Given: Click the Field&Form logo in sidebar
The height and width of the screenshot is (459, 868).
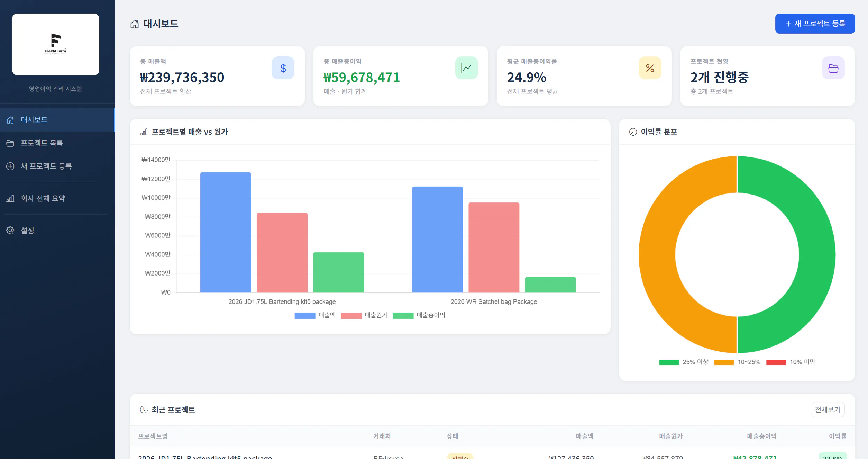Looking at the screenshot, I should [x=56, y=44].
